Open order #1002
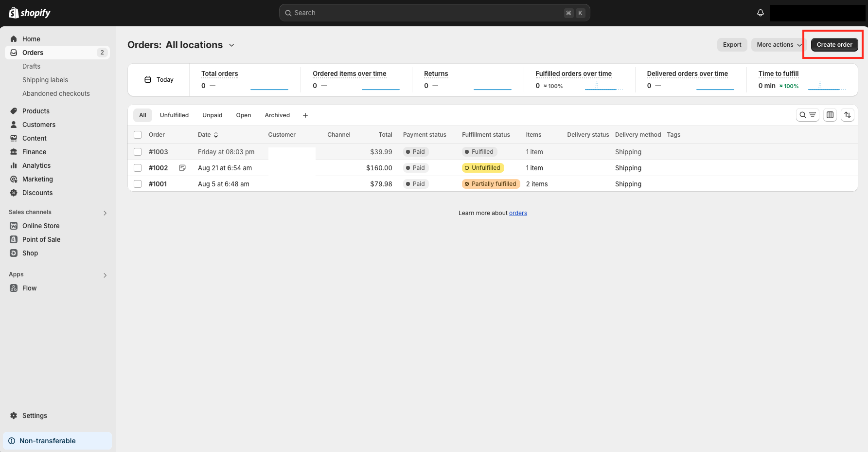868x452 pixels. click(x=158, y=168)
